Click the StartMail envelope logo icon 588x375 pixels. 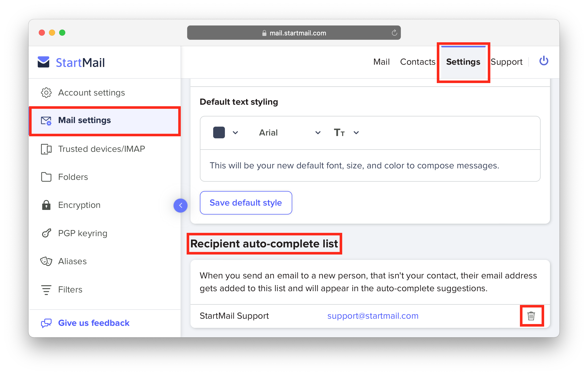[x=44, y=62]
